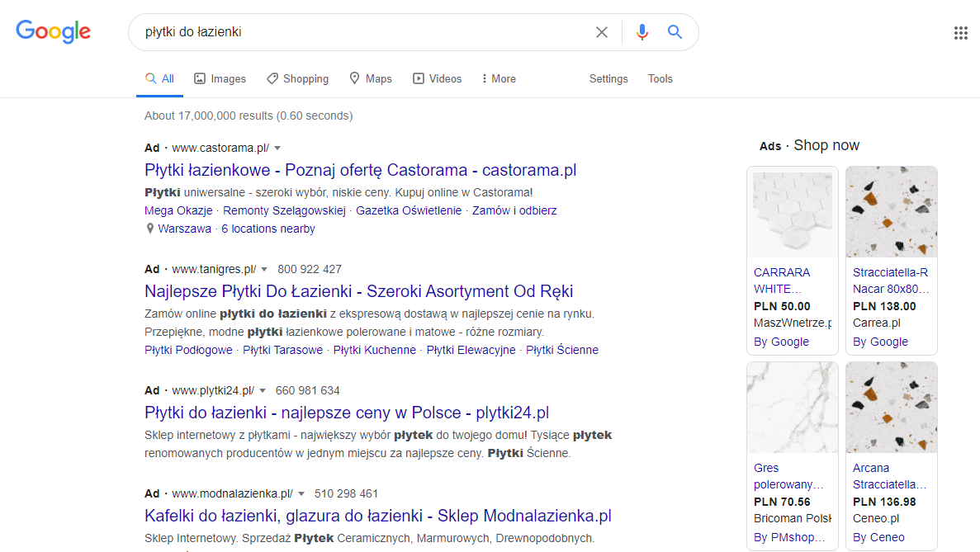Expand the tanigres.pl ad dropdown arrow
The image size is (980, 552).
click(264, 270)
